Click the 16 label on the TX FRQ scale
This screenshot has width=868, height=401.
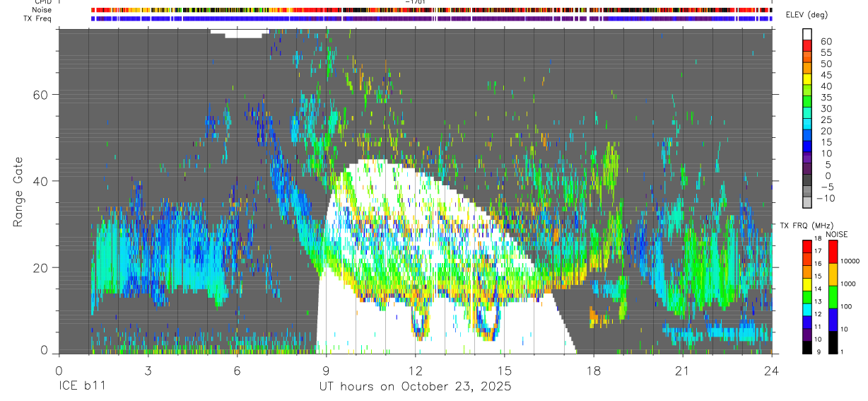click(817, 264)
